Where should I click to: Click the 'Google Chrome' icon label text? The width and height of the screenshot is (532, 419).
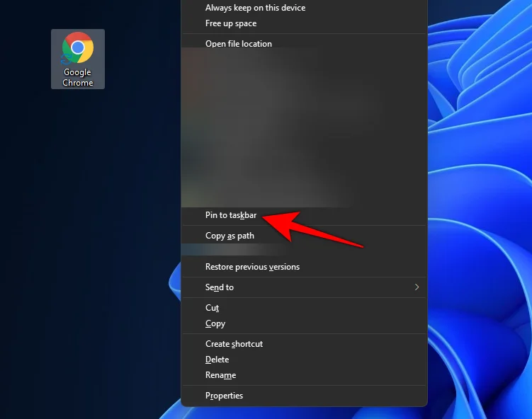[x=78, y=77]
